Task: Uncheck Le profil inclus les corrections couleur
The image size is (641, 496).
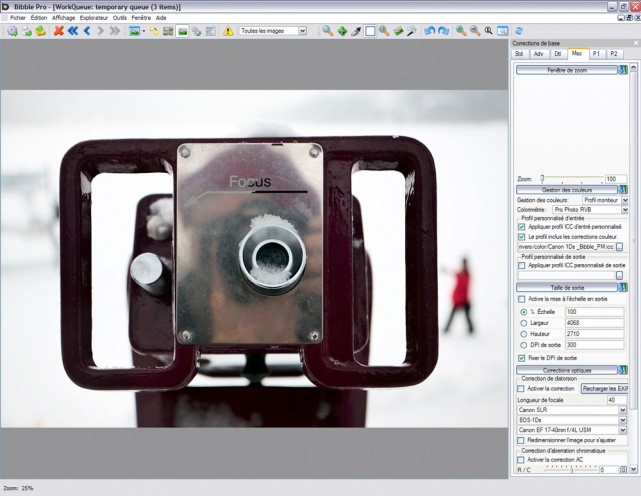Action: 521,237
